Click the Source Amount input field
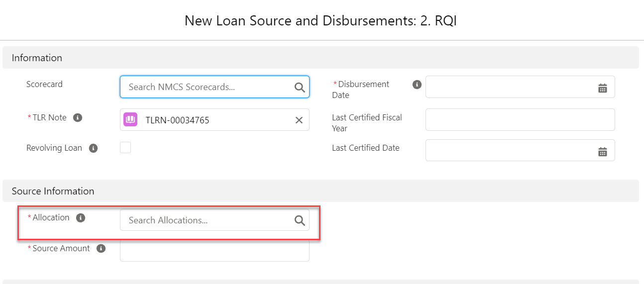This screenshot has width=644, height=284. 215,251
